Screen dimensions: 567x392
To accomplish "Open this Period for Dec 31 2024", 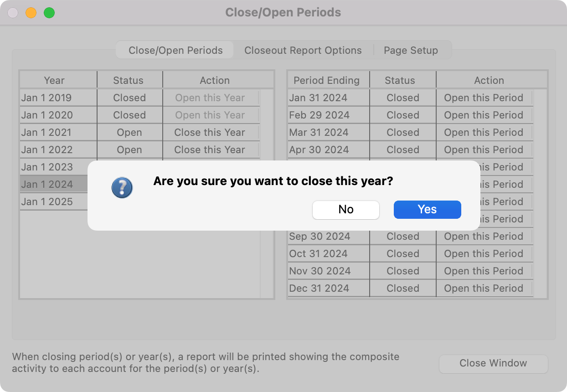I will coord(484,289).
